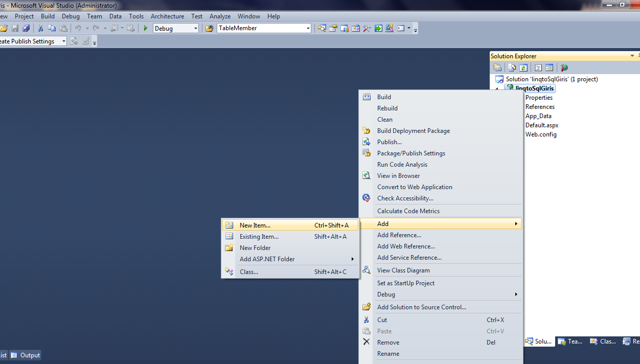Open the Solution Explorer window position dropdown
The height and width of the screenshot is (364, 640).
click(x=632, y=56)
